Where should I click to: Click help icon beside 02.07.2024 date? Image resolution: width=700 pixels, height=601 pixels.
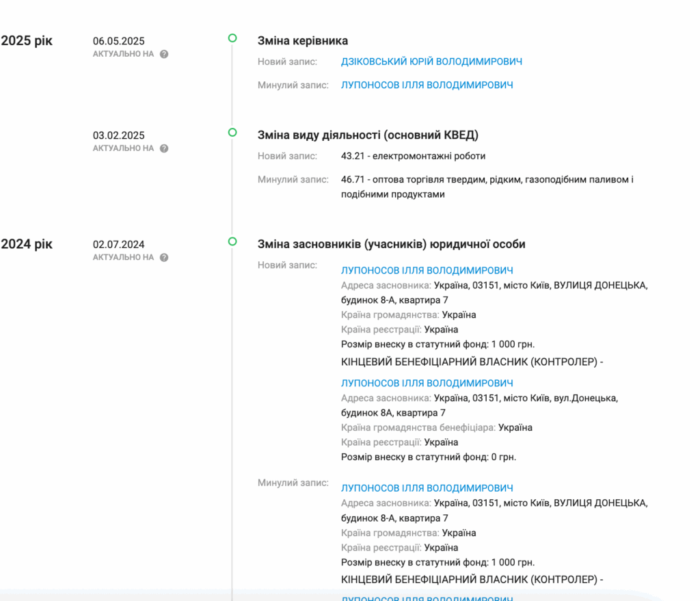coord(164,258)
